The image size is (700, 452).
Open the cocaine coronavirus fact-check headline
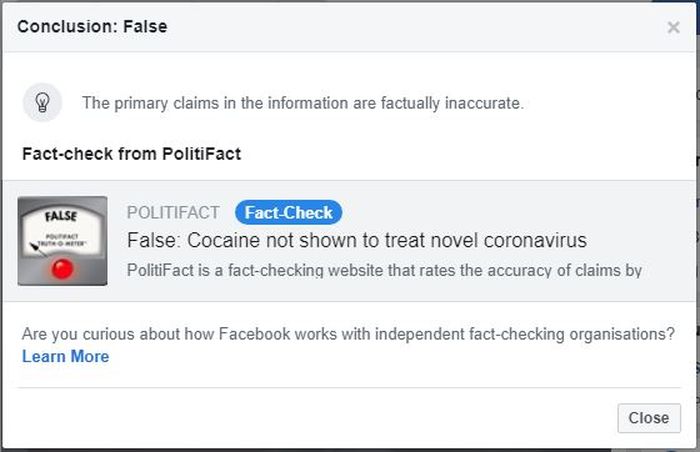[x=357, y=240]
